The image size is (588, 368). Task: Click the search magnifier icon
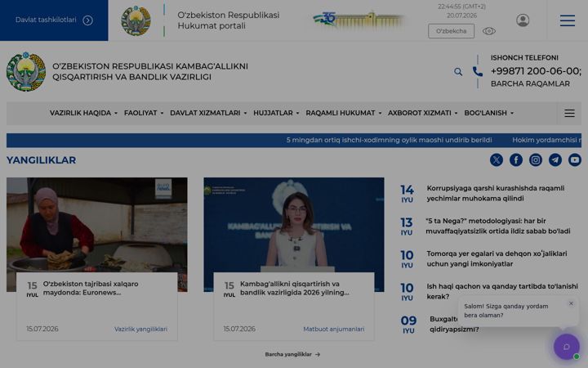coord(458,71)
